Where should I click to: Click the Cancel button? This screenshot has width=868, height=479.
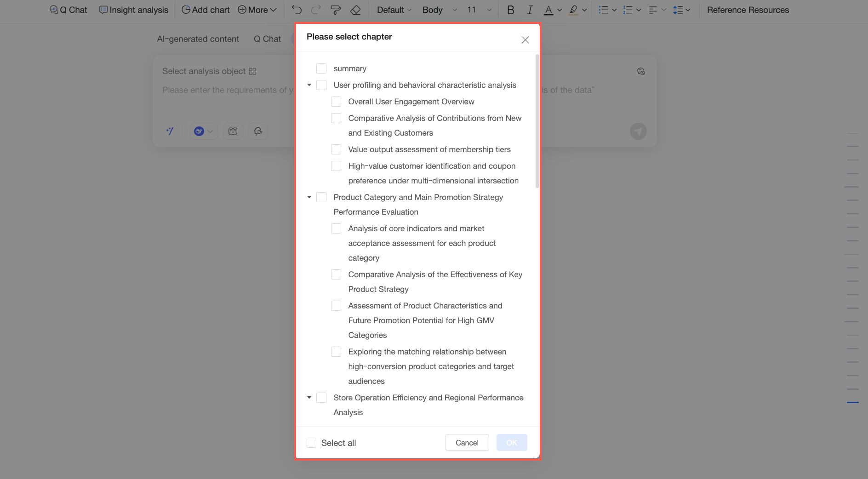pyautogui.click(x=467, y=443)
